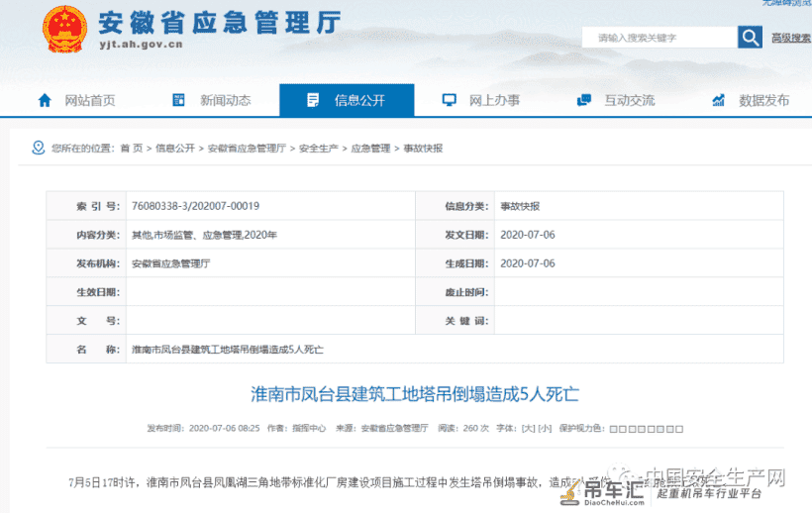Click the monitor icon beside 网上办事
The height and width of the screenshot is (513, 812).
tap(449, 100)
